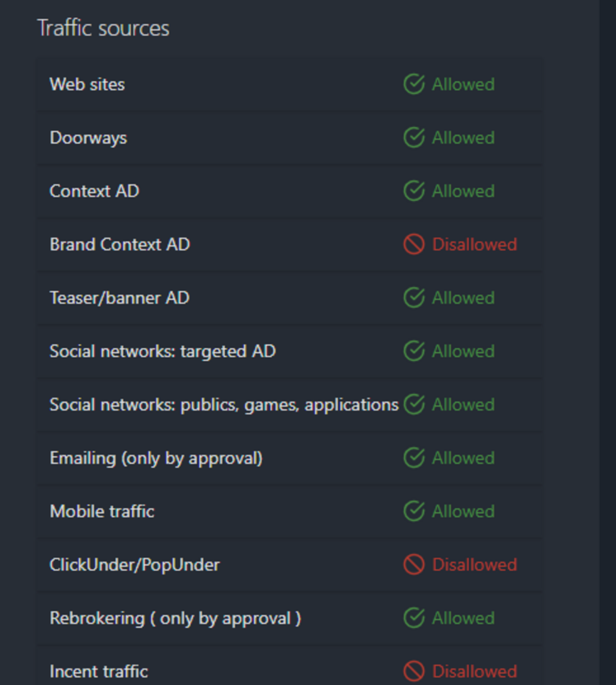This screenshot has height=685, width=616.
Task: Click the Doorways label
Action: click(88, 138)
